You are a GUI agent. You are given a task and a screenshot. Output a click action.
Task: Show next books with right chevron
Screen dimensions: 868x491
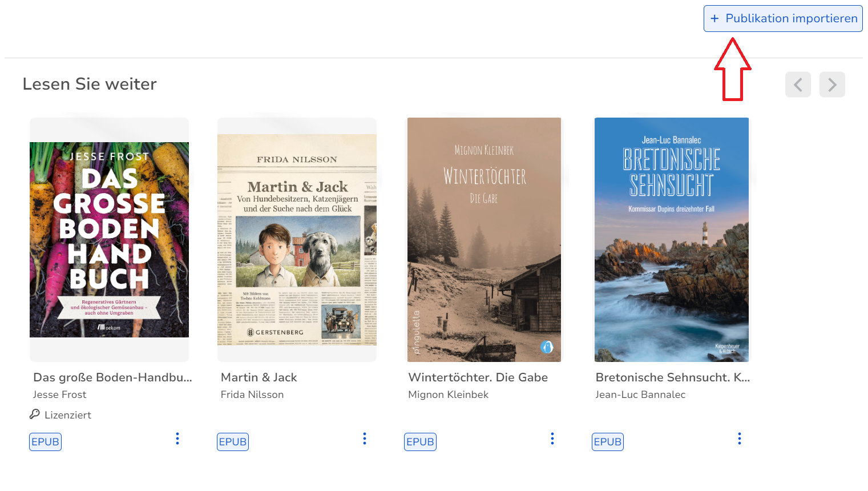(832, 85)
